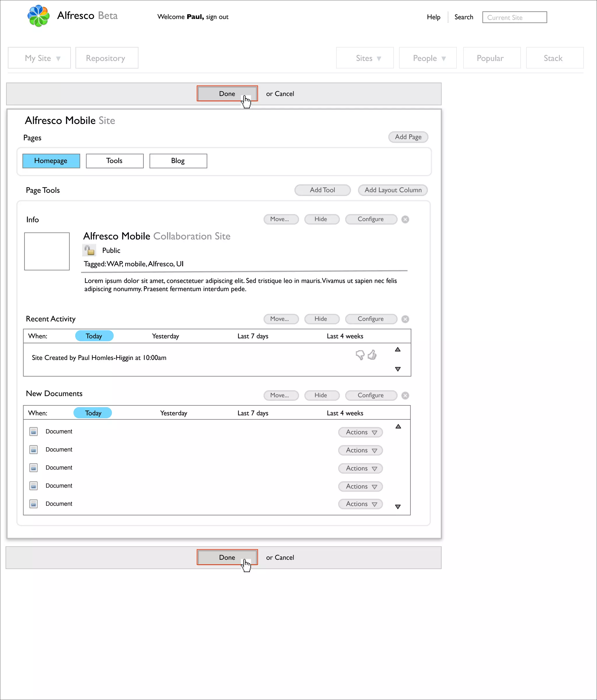Viewport: 597px width, 700px height.
Task: Select Last 4 weeks in Recent Activity
Action: [x=345, y=336]
